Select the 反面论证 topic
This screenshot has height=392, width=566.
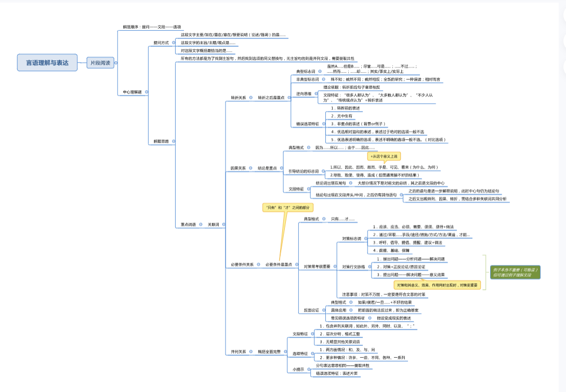[312, 310]
